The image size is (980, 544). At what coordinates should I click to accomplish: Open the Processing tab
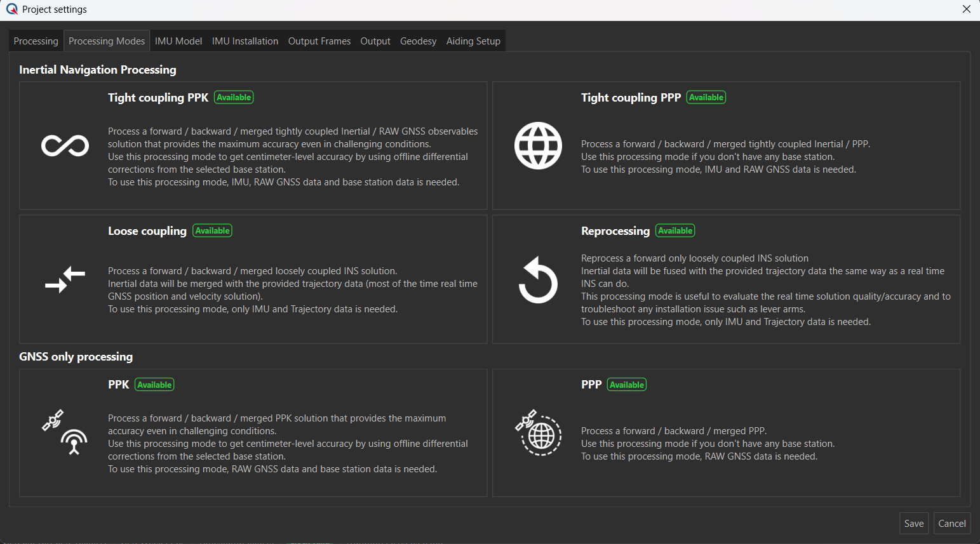point(36,41)
